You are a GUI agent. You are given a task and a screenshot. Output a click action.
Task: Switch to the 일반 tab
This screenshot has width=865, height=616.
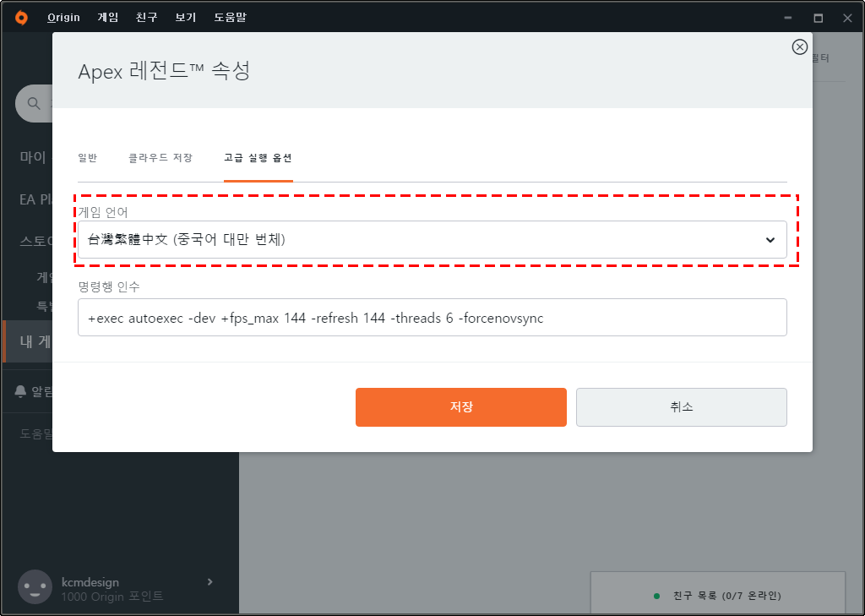point(88,158)
